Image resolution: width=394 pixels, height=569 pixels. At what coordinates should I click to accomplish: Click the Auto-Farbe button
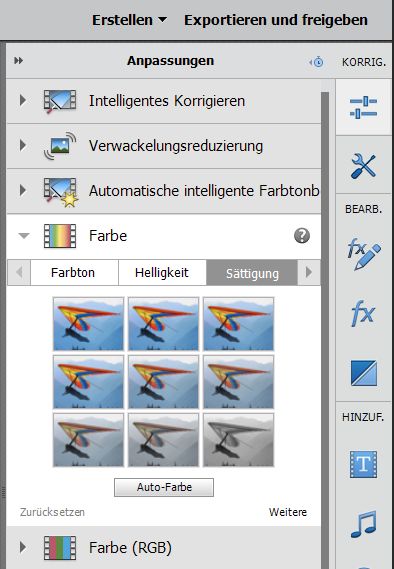click(x=164, y=487)
